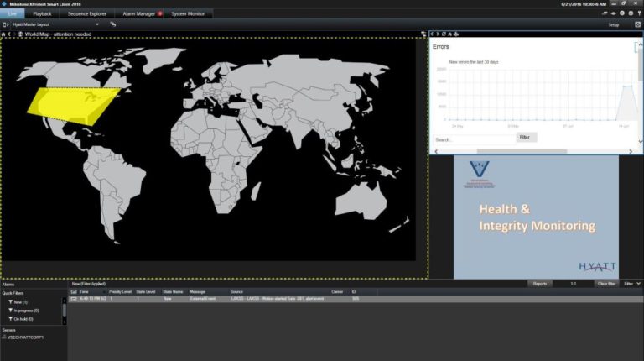Sort alarms by Source column
This screenshot has height=361, width=644.
coord(279,292)
